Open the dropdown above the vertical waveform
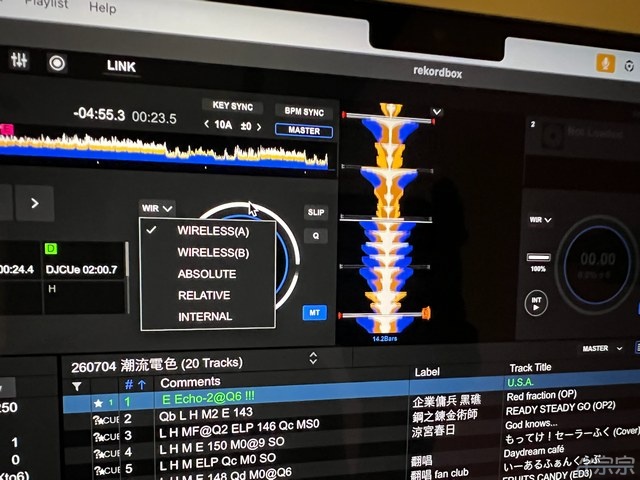640x480 pixels. tap(437, 112)
